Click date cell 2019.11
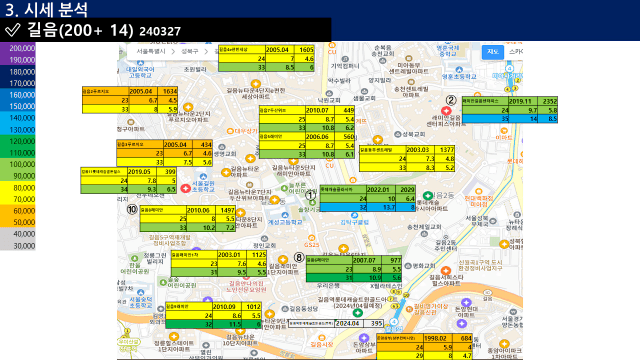The image size is (640, 360). (523, 101)
